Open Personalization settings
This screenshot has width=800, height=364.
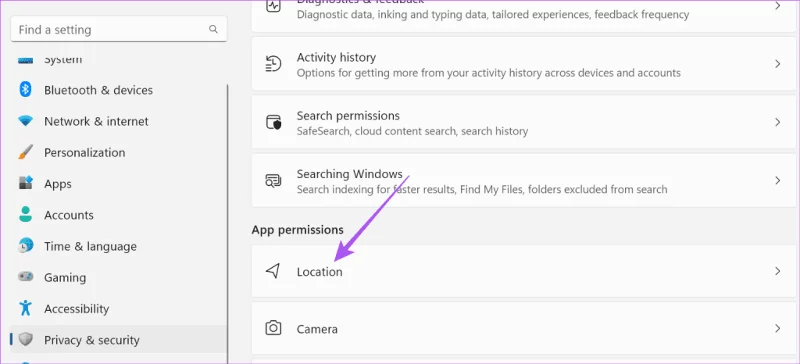point(85,152)
